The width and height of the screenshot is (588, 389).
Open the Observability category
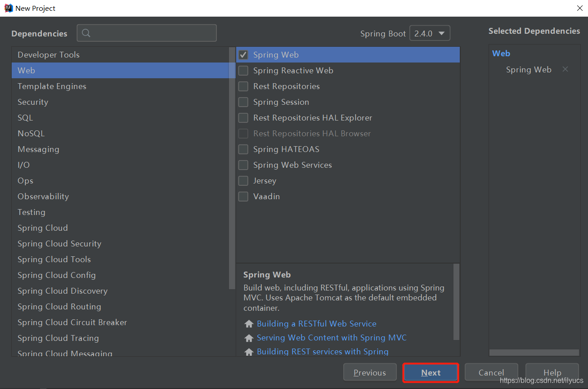coord(121,197)
